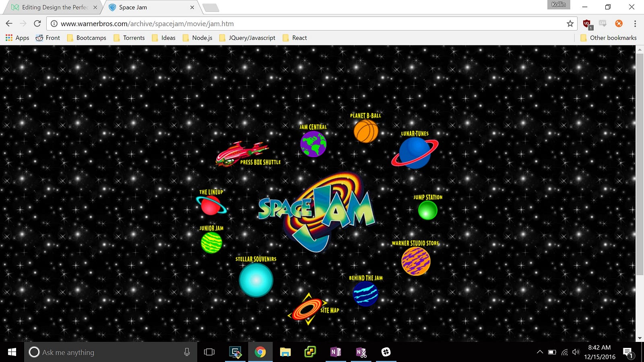Open the Action Center notifications

628,353
